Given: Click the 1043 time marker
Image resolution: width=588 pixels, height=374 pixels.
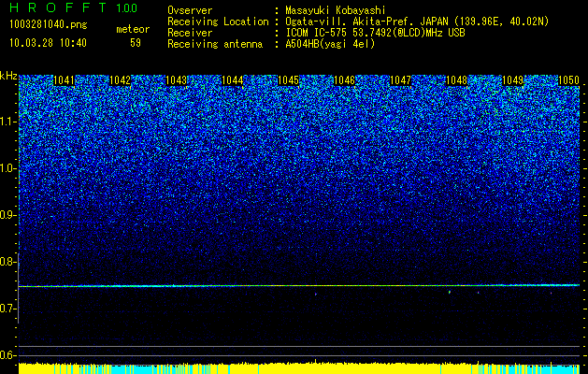Looking at the screenshot, I should (x=177, y=80).
